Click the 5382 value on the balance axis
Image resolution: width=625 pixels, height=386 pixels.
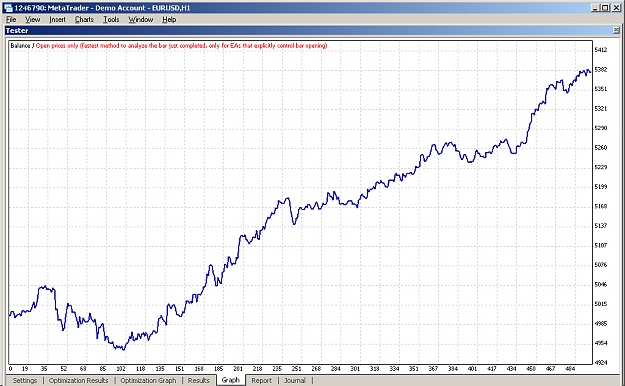(x=601, y=69)
